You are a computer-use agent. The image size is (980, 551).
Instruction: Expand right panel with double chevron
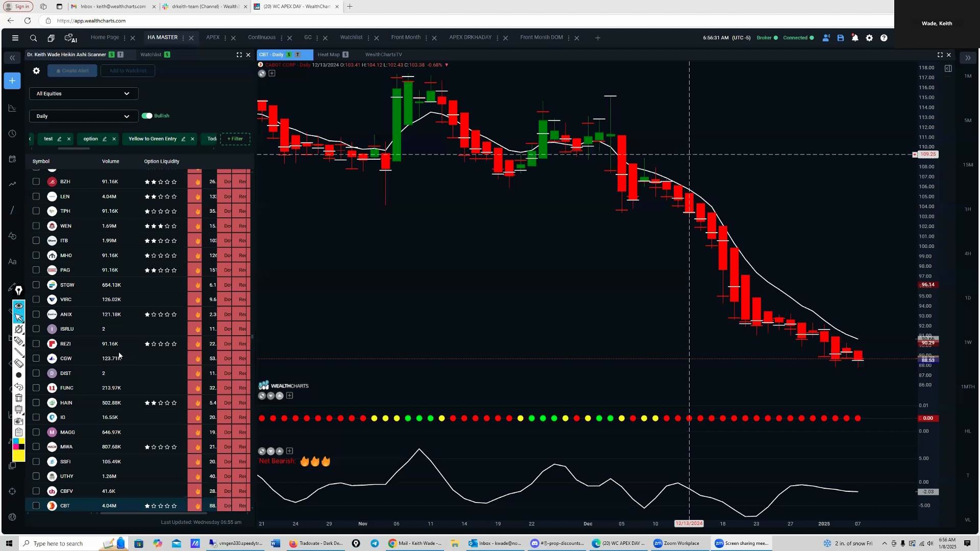(968, 58)
